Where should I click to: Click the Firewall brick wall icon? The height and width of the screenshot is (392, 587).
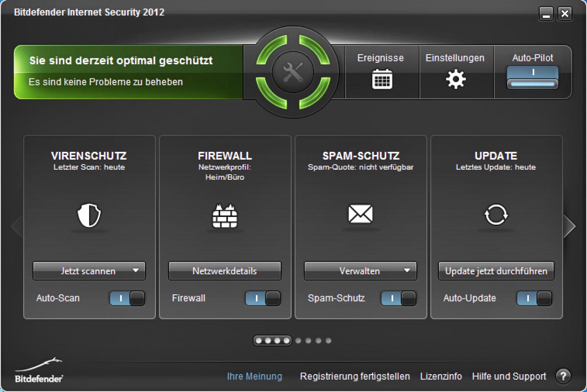[225, 215]
